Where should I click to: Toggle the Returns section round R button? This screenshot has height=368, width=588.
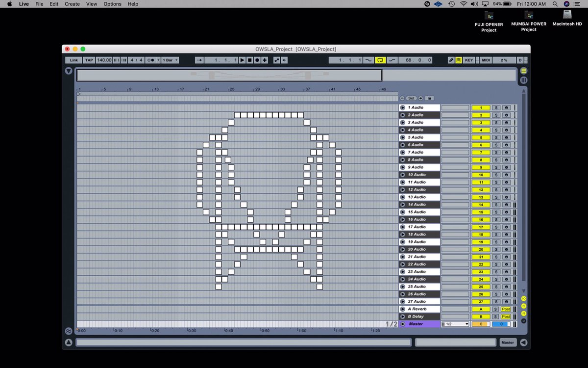tap(524, 306)
